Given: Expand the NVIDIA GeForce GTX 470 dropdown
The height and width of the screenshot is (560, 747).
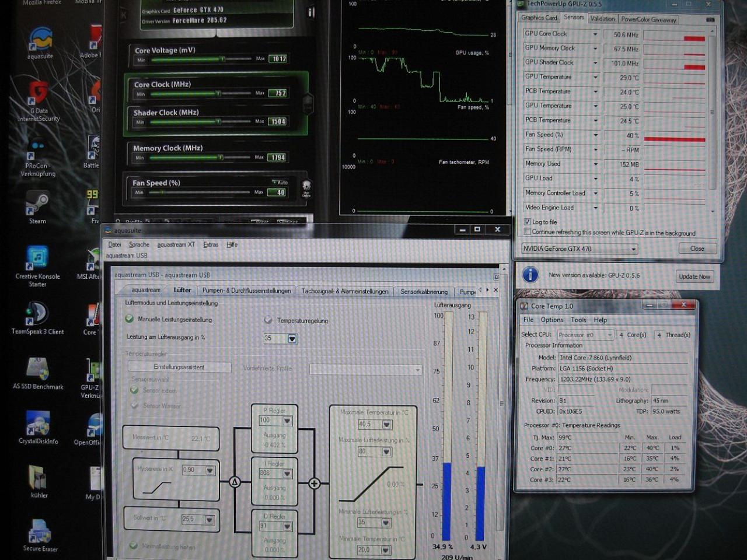Looking at the screenshot, I should pyautogui.click(x=579, y=249).
